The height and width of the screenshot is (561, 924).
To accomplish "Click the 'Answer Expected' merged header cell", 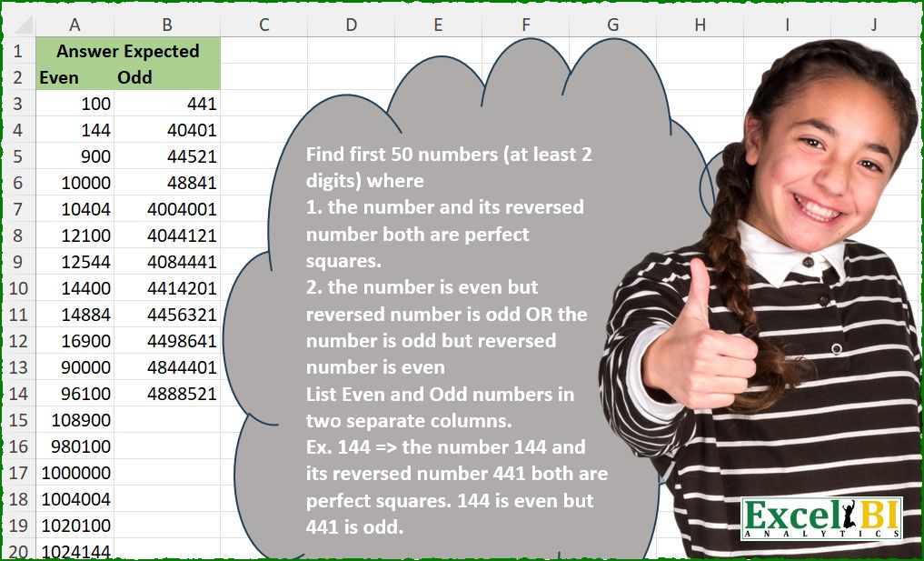I will click(128, 51).
